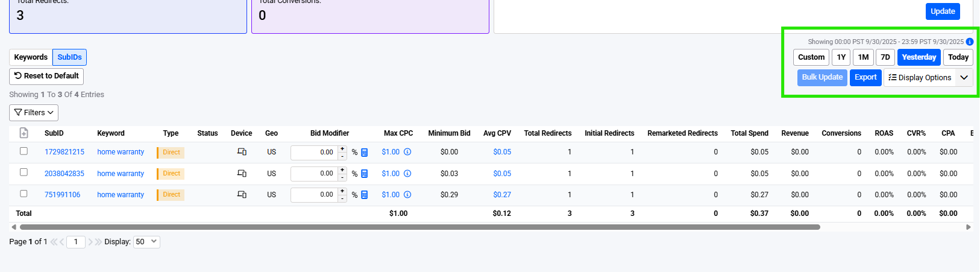The width and height of the screenshot is (980, 272).
Task: Select the checkbox for SubID 2038042835
Action: [x=24, y=172]
